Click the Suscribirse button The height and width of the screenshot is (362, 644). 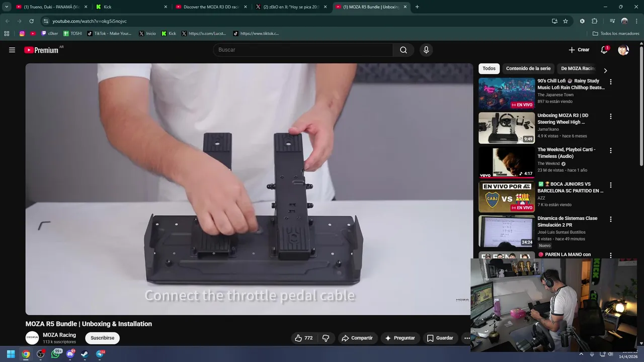click(x=102, y=338)
